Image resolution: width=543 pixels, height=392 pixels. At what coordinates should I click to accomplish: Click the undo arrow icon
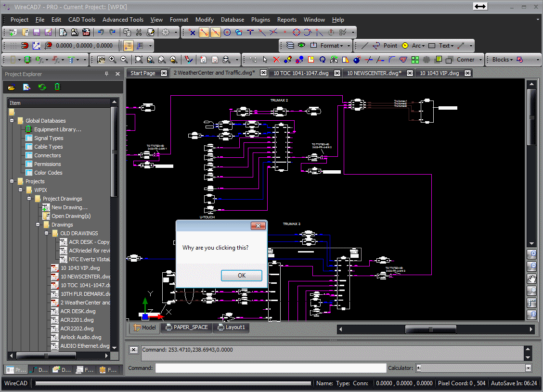(x=101, y=32)
